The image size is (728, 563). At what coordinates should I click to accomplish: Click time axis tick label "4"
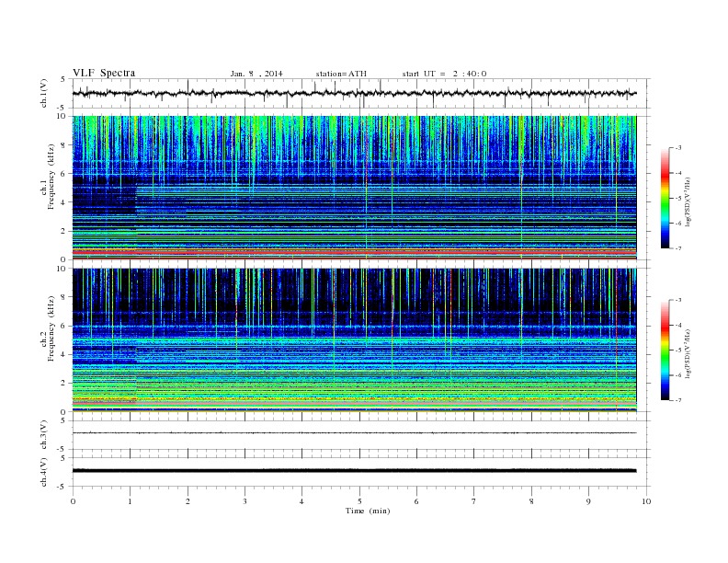[302, 501]
